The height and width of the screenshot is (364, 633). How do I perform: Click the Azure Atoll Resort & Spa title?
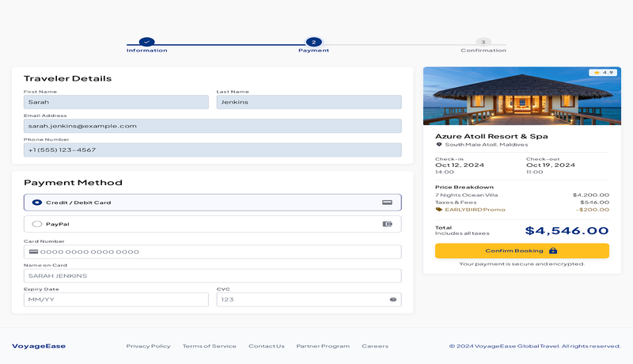pyautogui.click(x=491, y=136)
